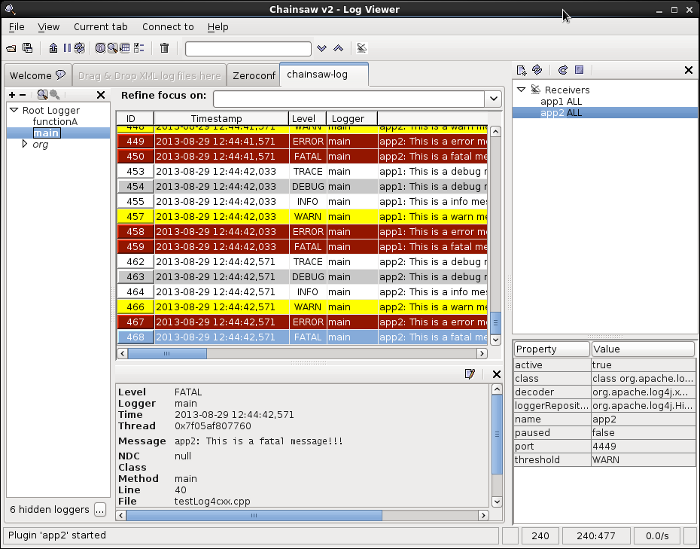
Task: Switch to the Zeroconf tab
Action: point(254,75)
